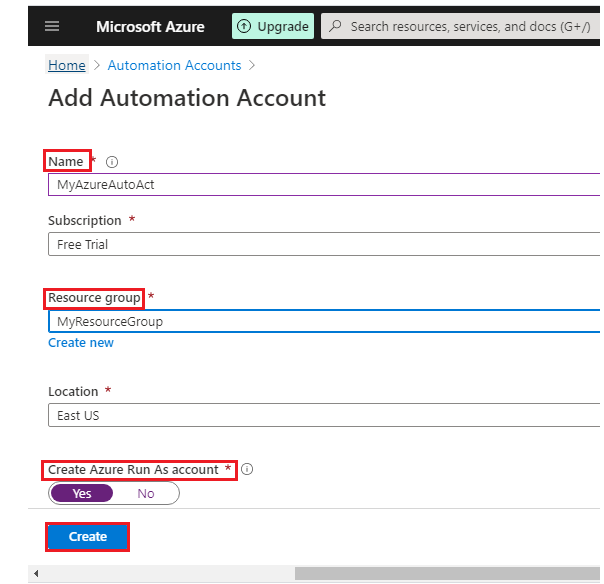Click the Microsoft Azure brand title
Screen dimensions: 604x584
(x=149, y=26)
